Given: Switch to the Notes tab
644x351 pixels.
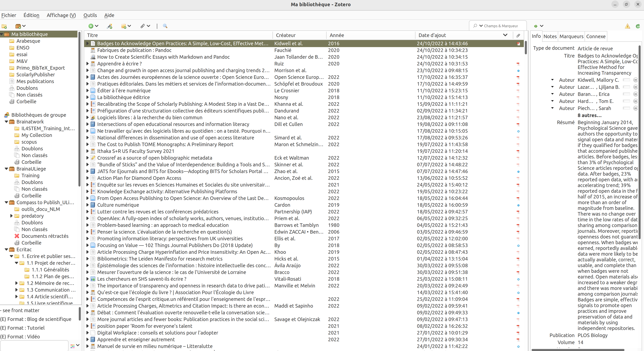Looking at the screenshot, I should (x=550, y=36).
